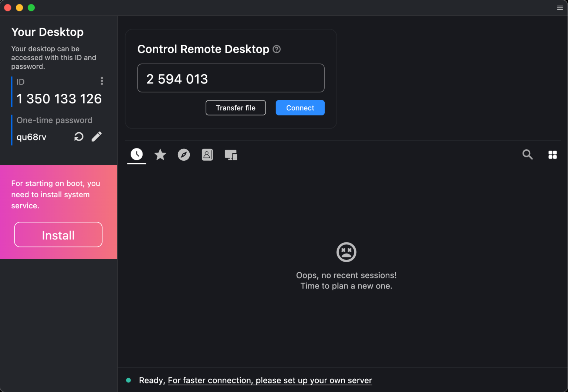Open the Discovered peers view

pos(184,155)
